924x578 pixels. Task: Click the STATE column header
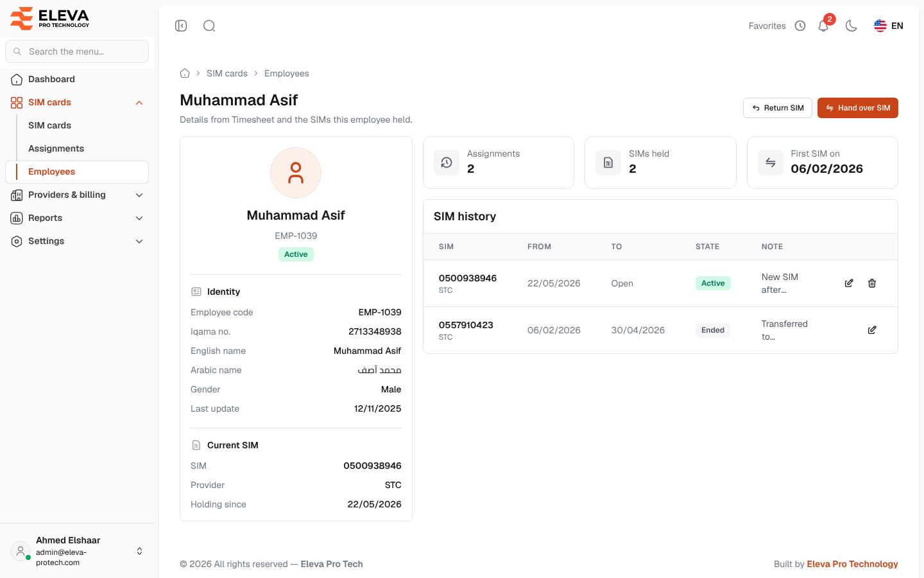(707, 247)
